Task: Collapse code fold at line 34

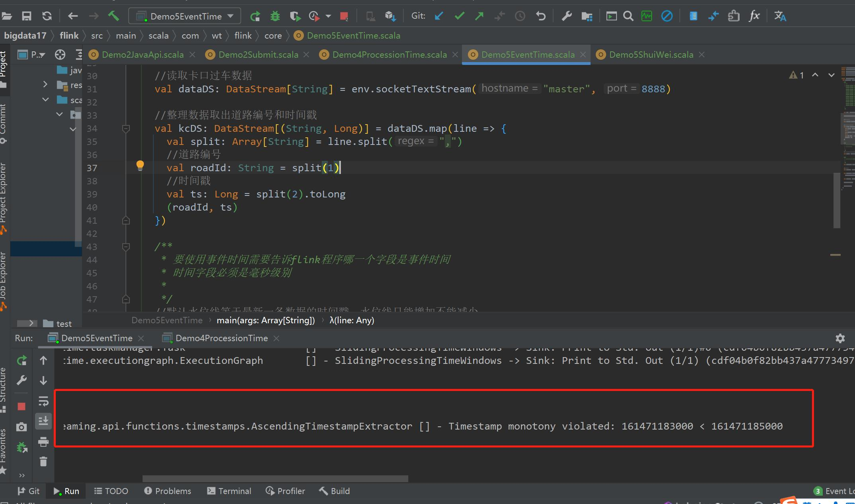Action: coord(126,129)
